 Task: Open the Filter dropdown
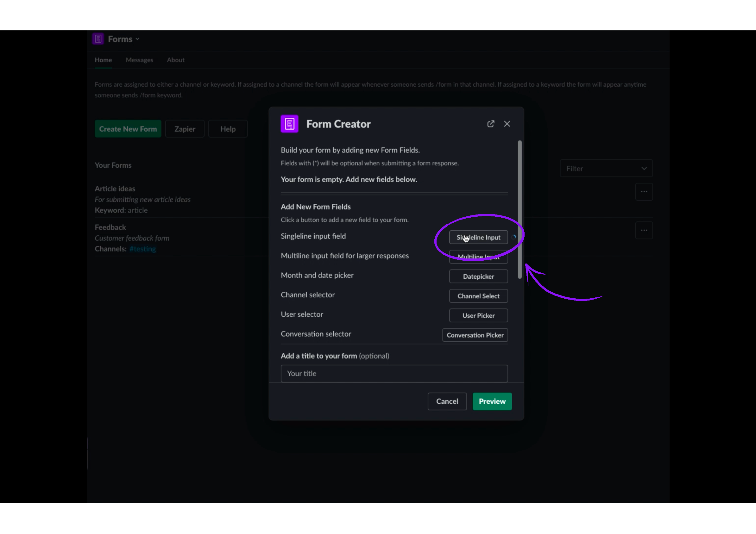pos(606,168)
